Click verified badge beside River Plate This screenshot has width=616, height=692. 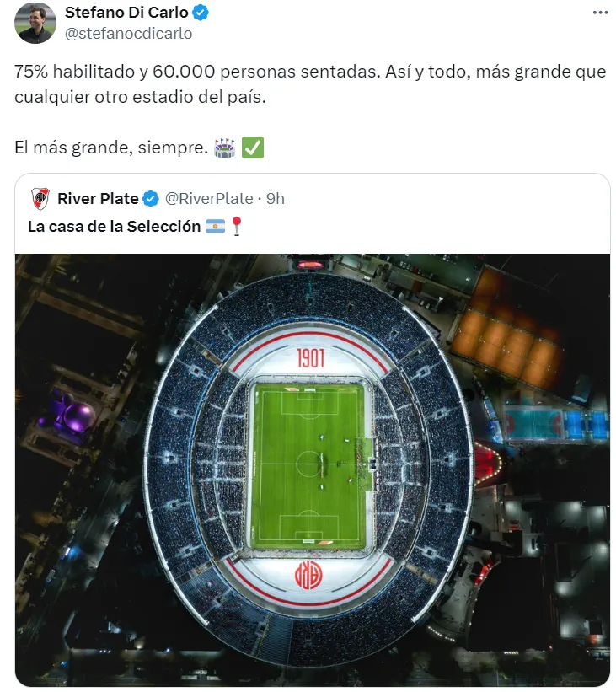click(151, 199)
